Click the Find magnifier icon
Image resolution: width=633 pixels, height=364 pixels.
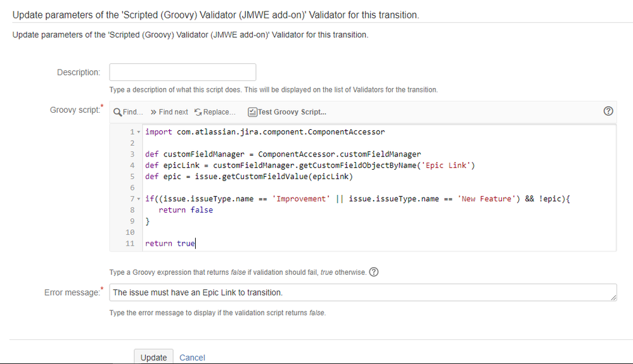click(117, 112)
